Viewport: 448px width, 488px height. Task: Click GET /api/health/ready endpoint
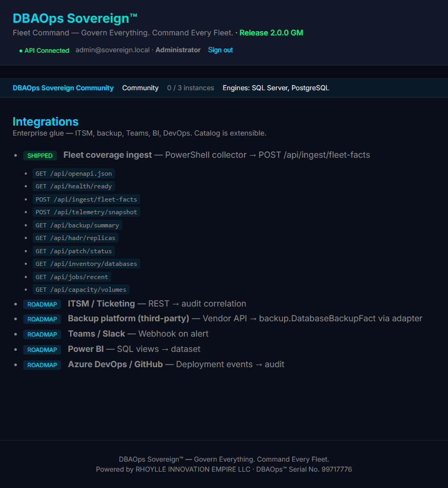(74, 186)
